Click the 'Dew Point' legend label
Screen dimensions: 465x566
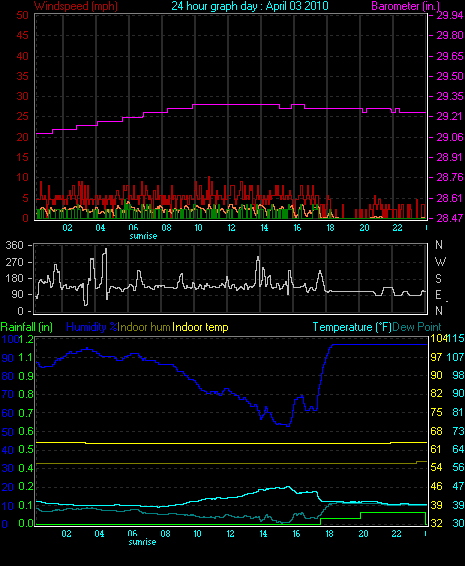(417, 327)
